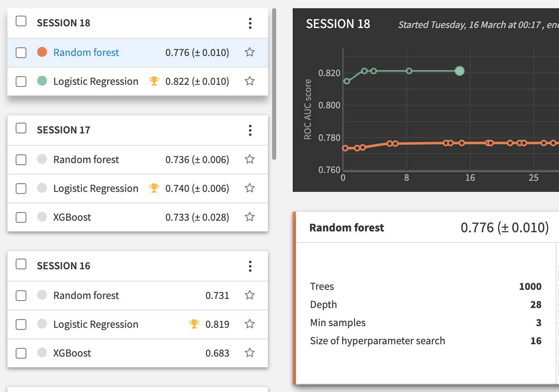This screenshot has height=392, width=559.
Task: Select all models in Session 18
Action: pos(21,21)
